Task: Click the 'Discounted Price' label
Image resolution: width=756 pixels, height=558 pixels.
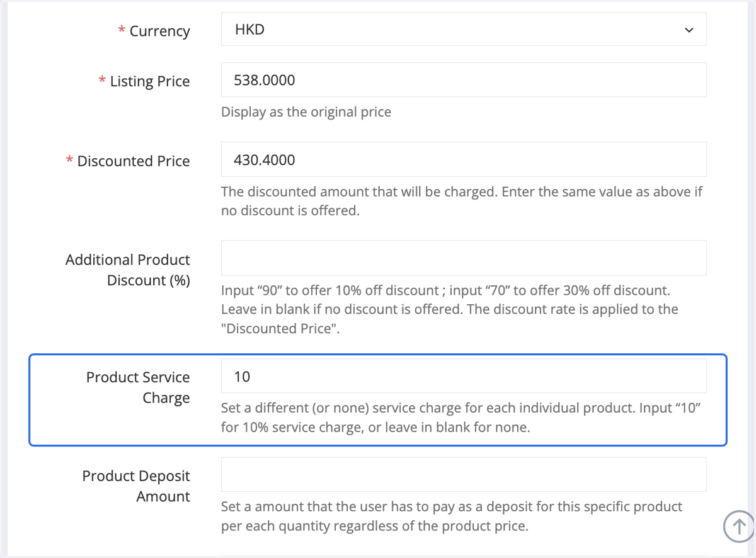Action: coord(134,161)
